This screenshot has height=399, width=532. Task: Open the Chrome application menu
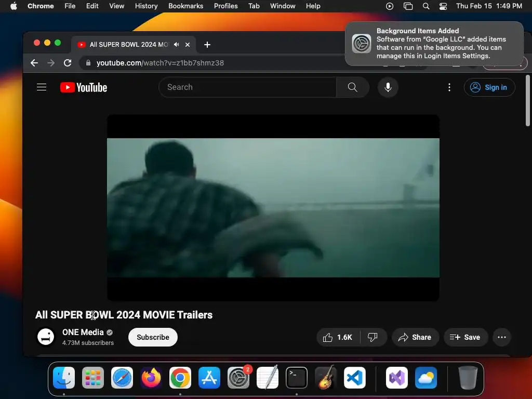point(41,6)
